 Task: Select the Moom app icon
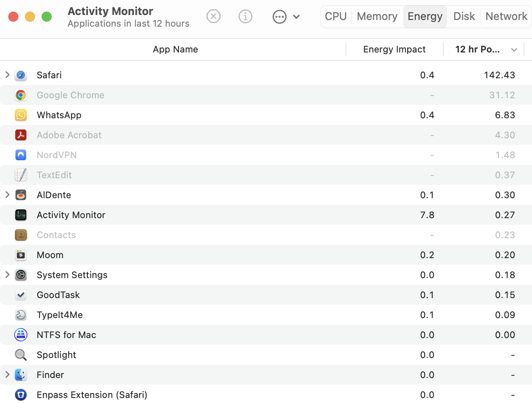coord(21,255)
